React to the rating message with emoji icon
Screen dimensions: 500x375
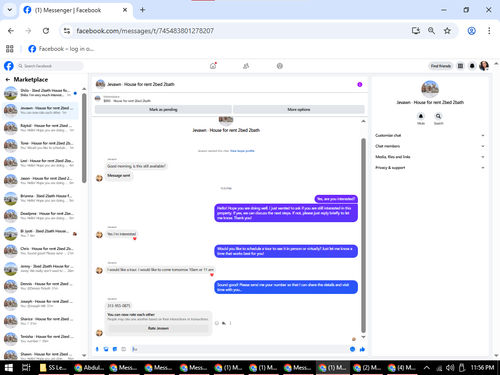pyautogui.click(x=217, y=323)
